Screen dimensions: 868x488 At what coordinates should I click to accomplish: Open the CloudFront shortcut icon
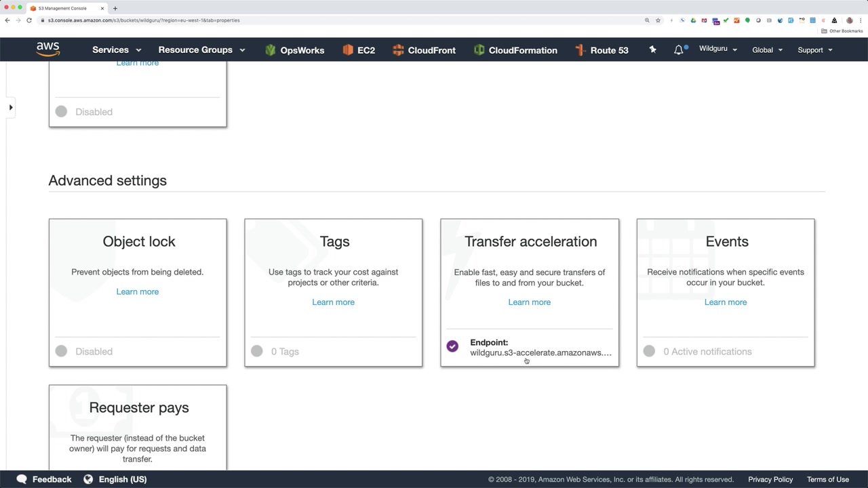coord(398,50)
